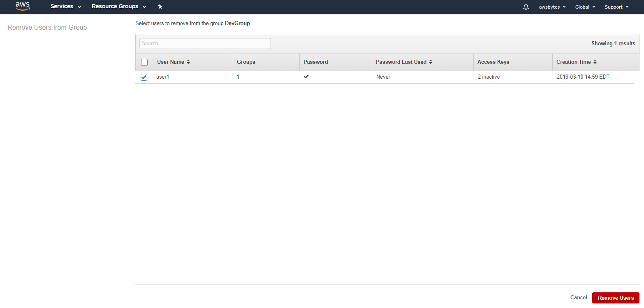Toggle the select-all users checkbox

pyautogui.click(x=144, y=62)
